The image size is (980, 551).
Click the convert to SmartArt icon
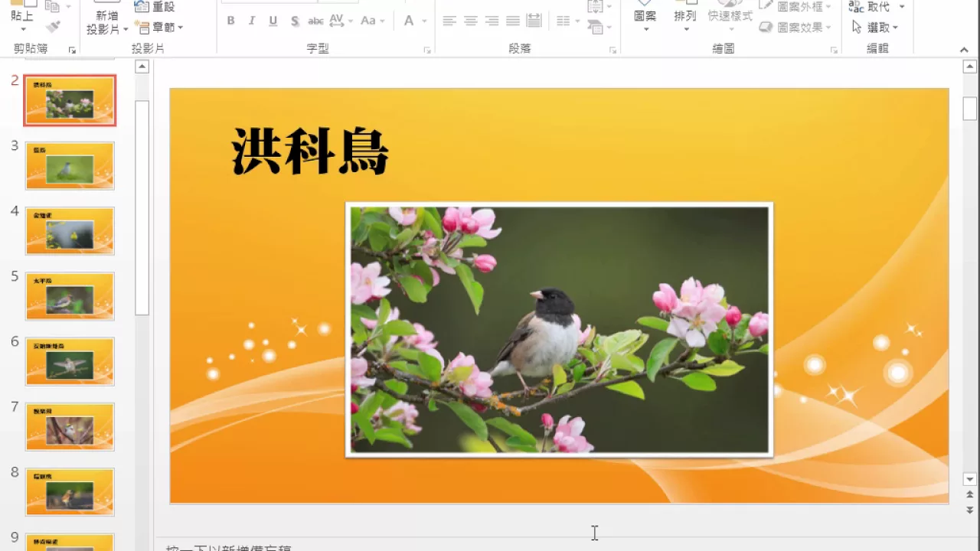coord(595,27)
